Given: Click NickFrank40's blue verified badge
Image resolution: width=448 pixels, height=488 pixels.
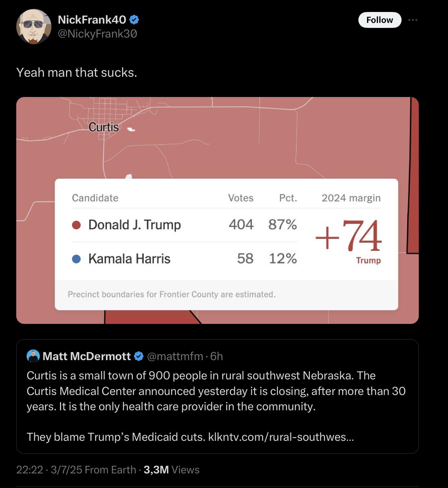Looking at the screenshot, I should pos(134,20).
